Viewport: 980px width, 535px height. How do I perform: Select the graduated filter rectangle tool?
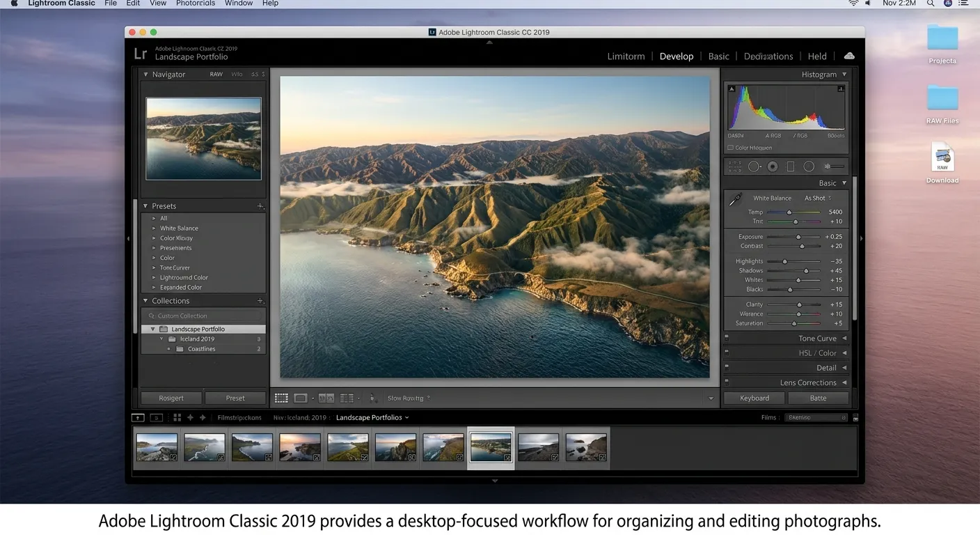click(791, 166)
